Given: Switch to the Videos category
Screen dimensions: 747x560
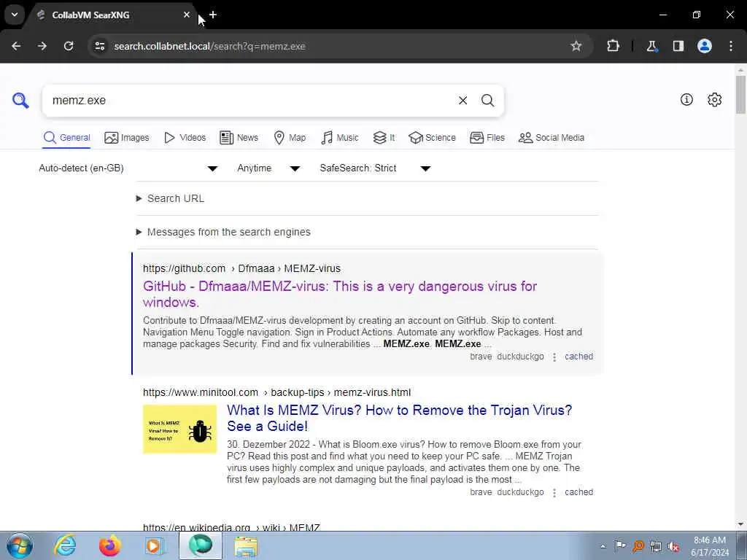Looking at the screenshot, I should point(185,138).
